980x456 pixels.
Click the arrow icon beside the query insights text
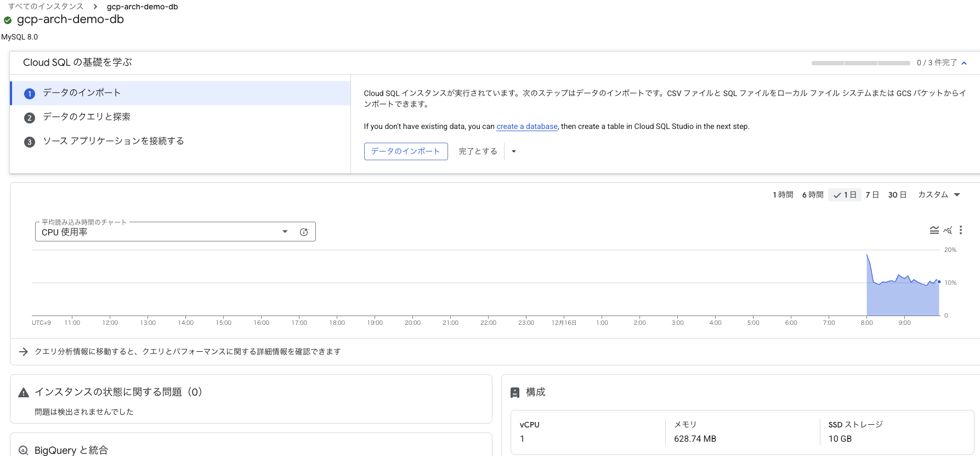point(24,352)
